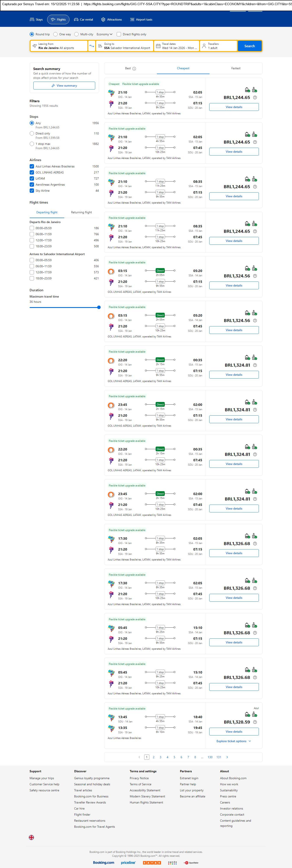Switch to the Fastest sorting tab
This screenshot has width=292, height=868.
pos(236,68)
